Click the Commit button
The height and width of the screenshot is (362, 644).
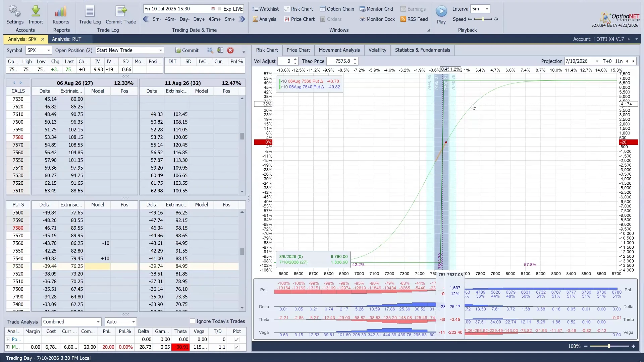click(187, 50)
